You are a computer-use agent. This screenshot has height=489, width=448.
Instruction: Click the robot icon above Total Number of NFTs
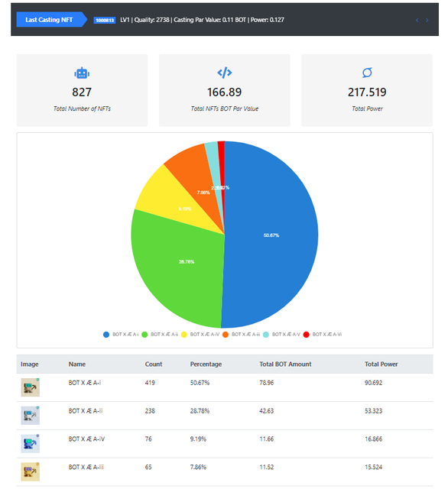[82, 73]
